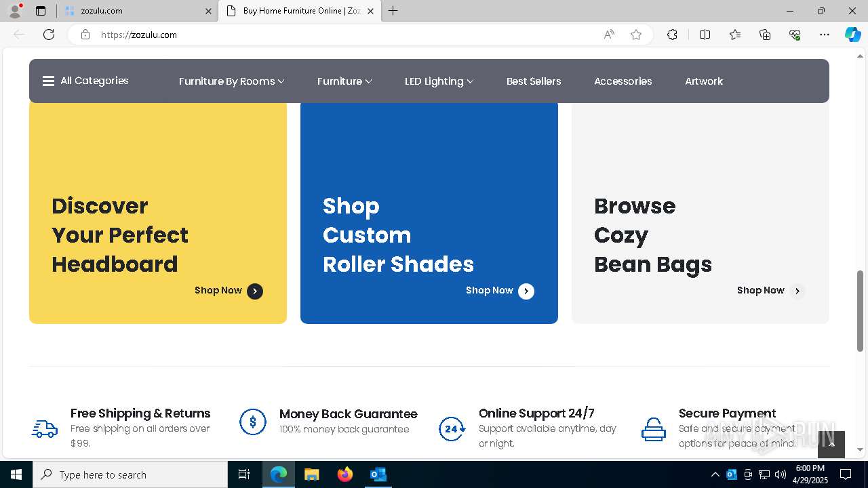Open the browser Extensions icon
Screen dimensions: 868x488
672,35
